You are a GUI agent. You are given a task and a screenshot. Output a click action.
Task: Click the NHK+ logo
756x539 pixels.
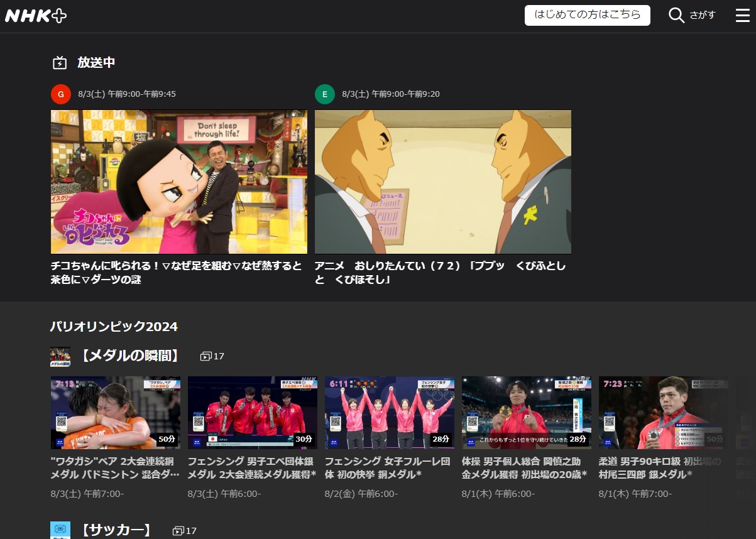coord(36,16)
